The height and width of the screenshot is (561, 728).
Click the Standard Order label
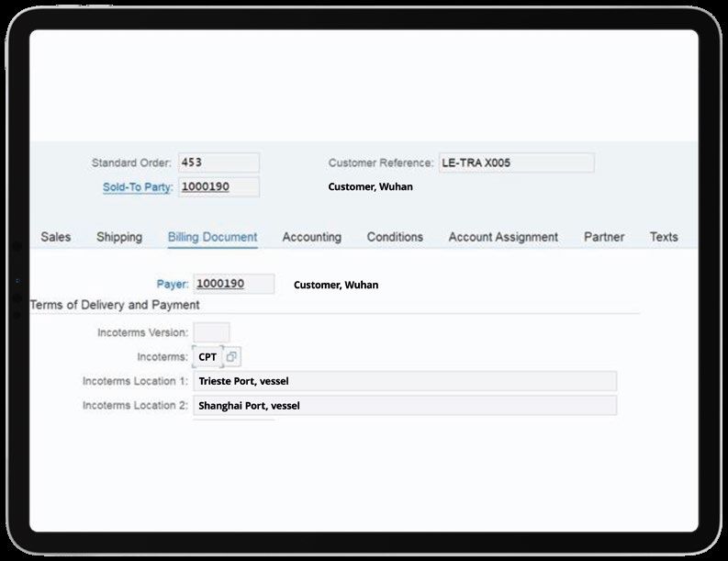(131, 163)
